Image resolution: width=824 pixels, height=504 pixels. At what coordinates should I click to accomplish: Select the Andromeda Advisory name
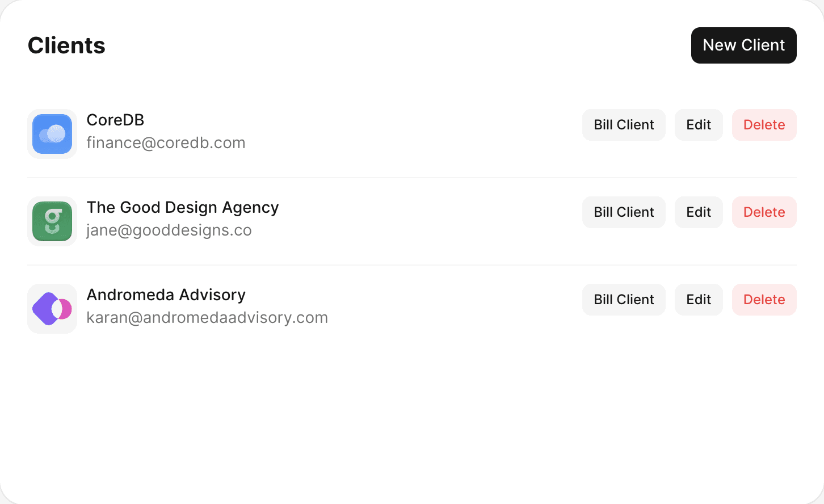pos(166,295)
